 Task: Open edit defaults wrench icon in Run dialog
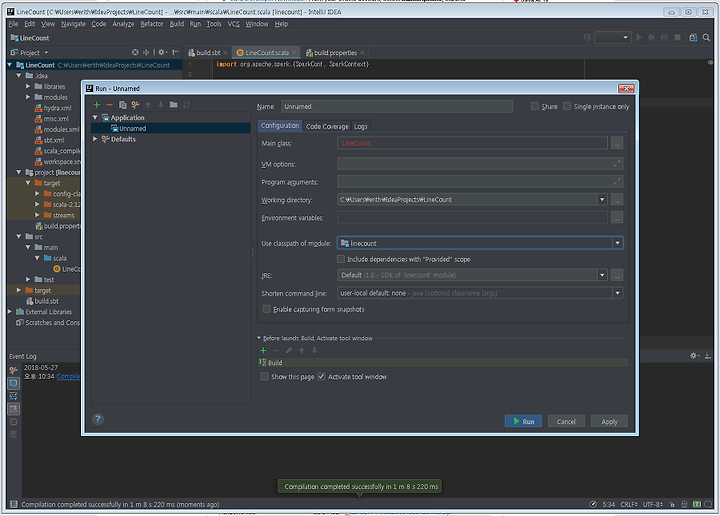coord(135,105)
